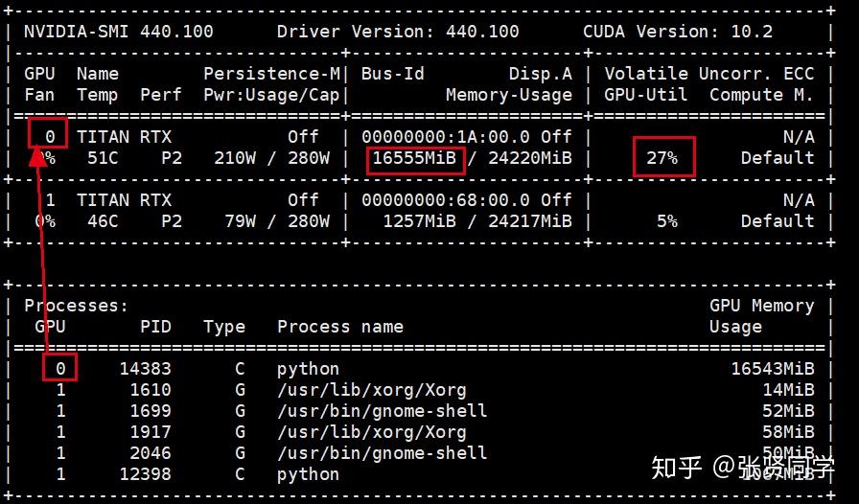
Task: Click the "Name" column header
Action: [x=97, y=74]
